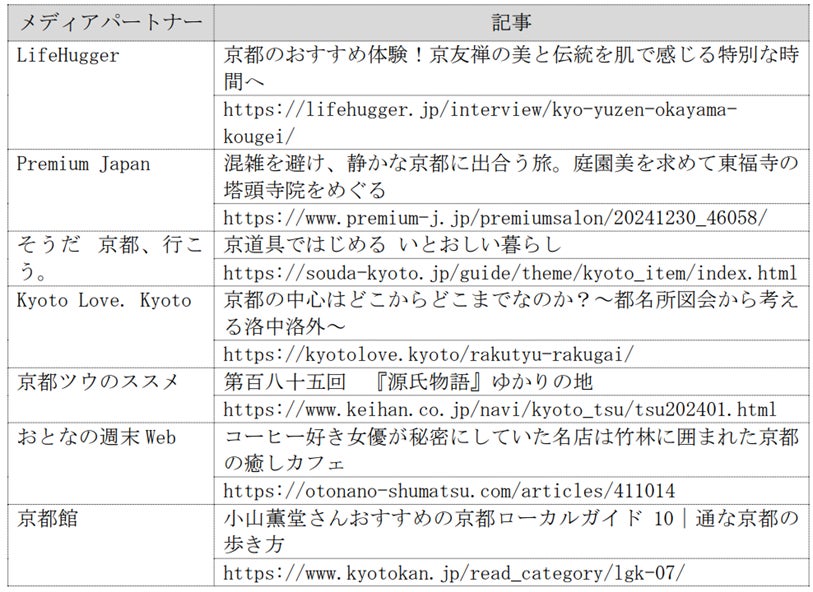The height and width of the screenshot is (592, 813).
Task: Open the kyotolove.kyoto rakutyu-rakugai URL
Action: 511,354
